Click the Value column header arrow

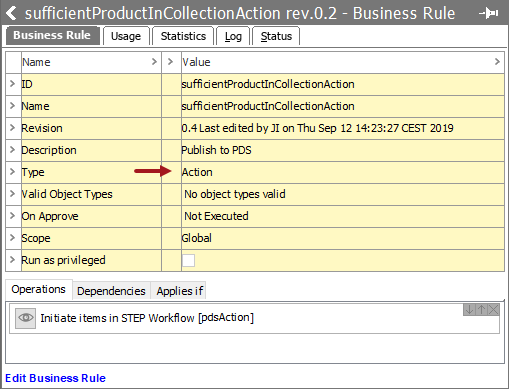pyautogui.click(x=497, y=62)
